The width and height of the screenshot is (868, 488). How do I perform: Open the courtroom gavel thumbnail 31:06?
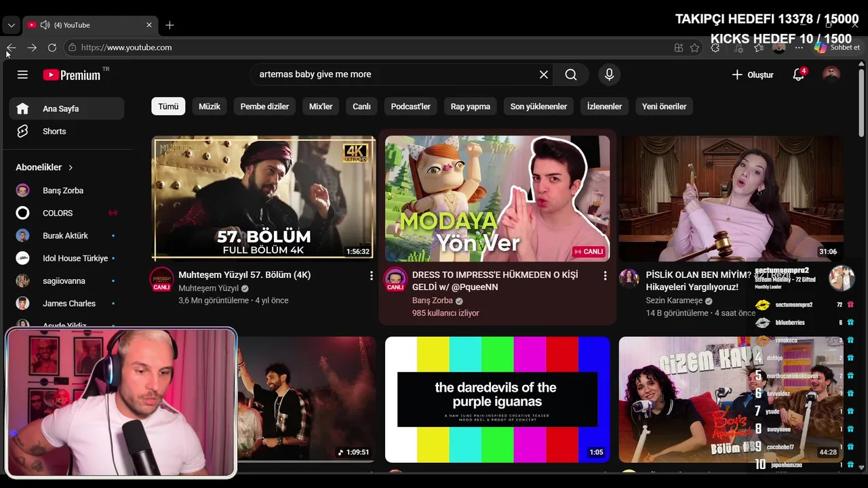(x=731, y=199)
